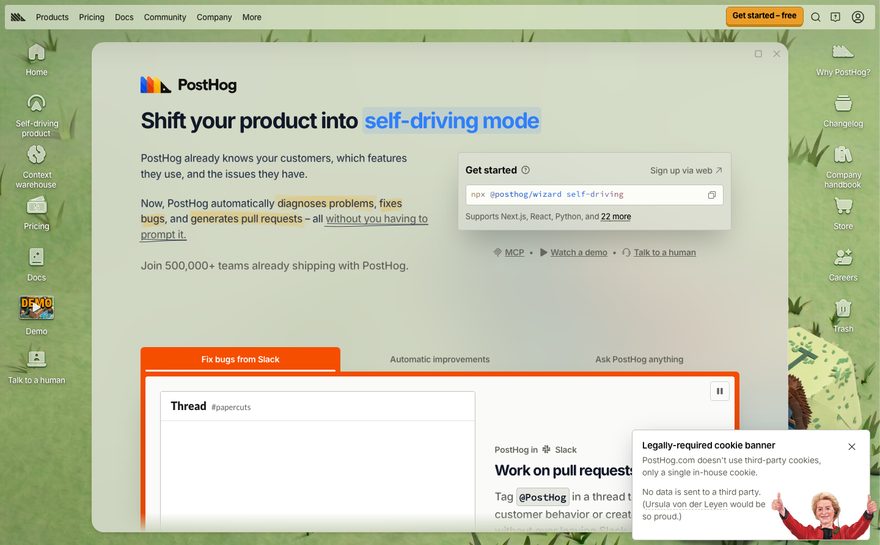Open the Context warehouse desktop icon
The width and height of the screenshot is (880, 545).
coord(36,167)
